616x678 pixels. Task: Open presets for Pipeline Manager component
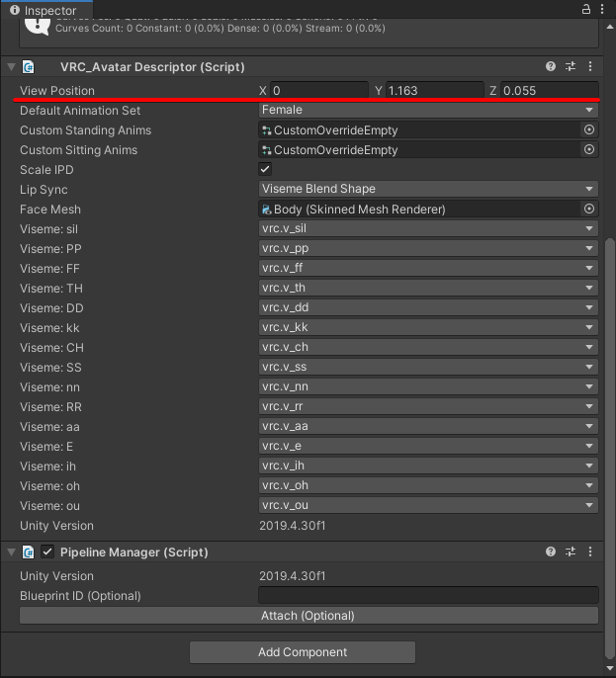point(571,551)
